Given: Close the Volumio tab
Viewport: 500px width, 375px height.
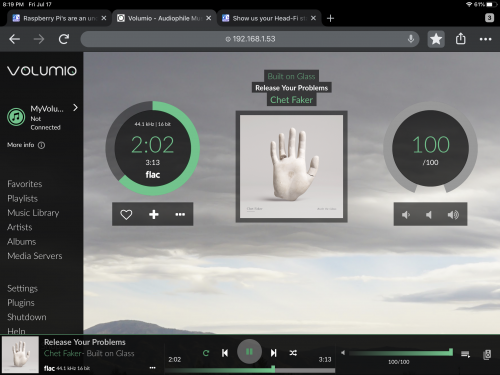Looking at the screenshot, I should (x=208, y=18).
